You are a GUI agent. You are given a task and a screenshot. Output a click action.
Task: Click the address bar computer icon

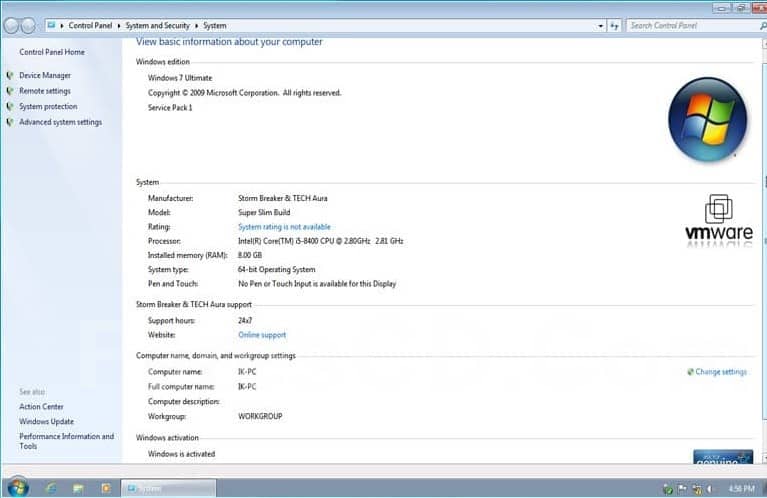51,25
